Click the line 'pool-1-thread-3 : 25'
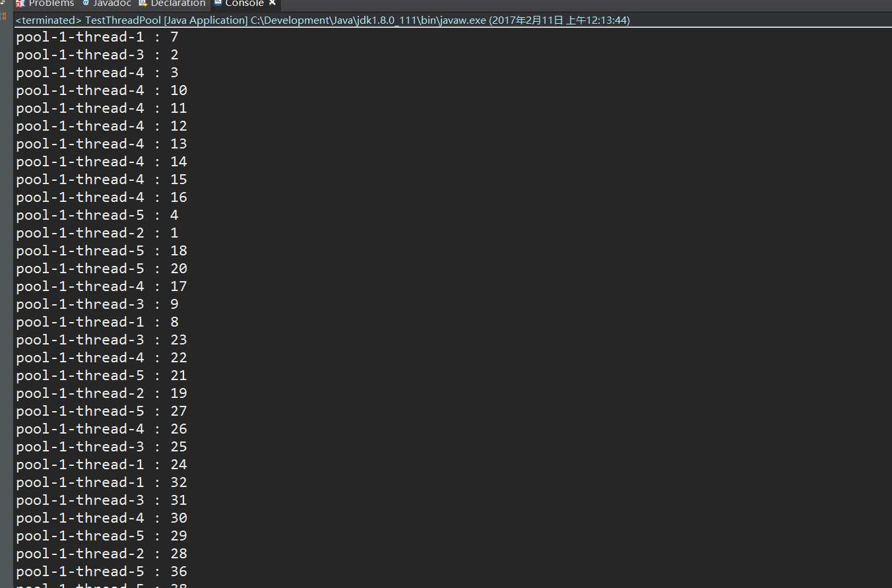This screenshot has width=892, height=588. (x=102, y=447)
